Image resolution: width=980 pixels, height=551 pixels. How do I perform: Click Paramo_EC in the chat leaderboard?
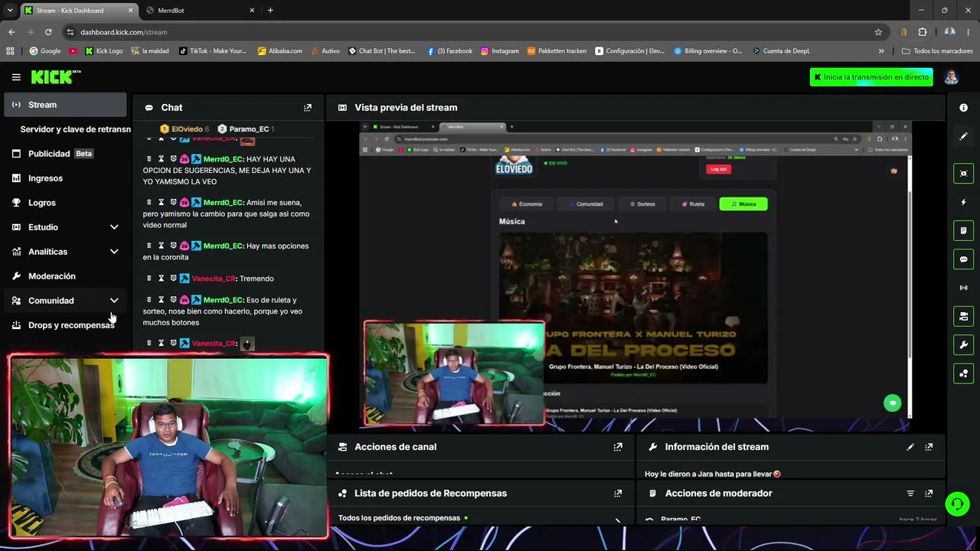[x=246, y=129]
